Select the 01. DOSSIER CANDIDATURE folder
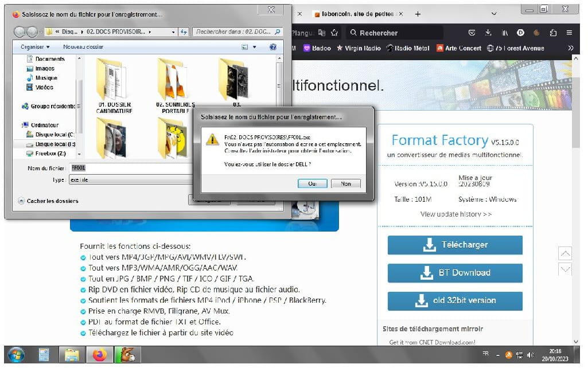 tap(114, 86)
